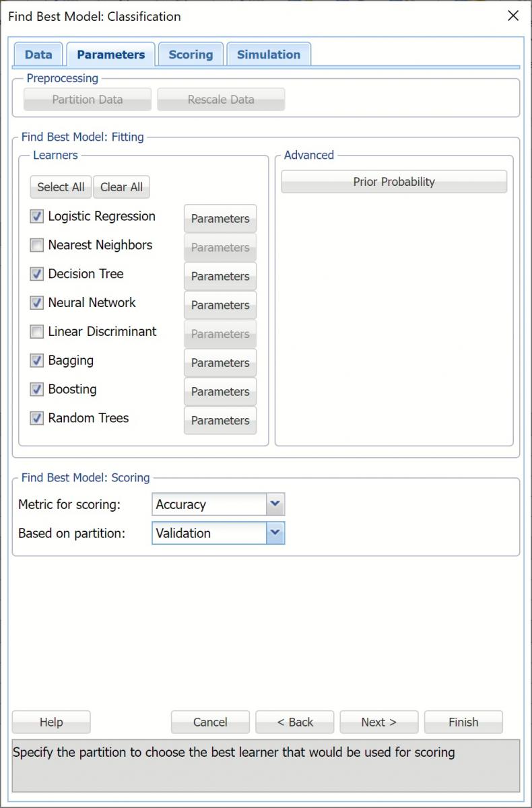Click Finish to complete the wizard

pos(463,722)
